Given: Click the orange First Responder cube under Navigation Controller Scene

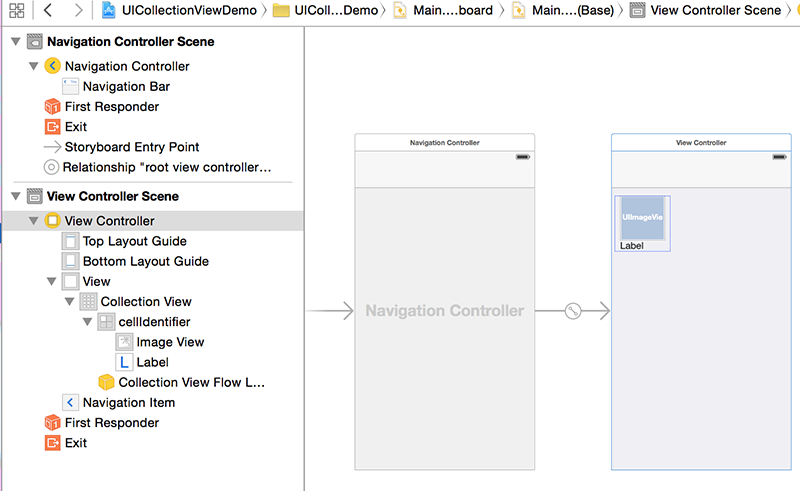Looking at the screenshot, I should (52, 106).
